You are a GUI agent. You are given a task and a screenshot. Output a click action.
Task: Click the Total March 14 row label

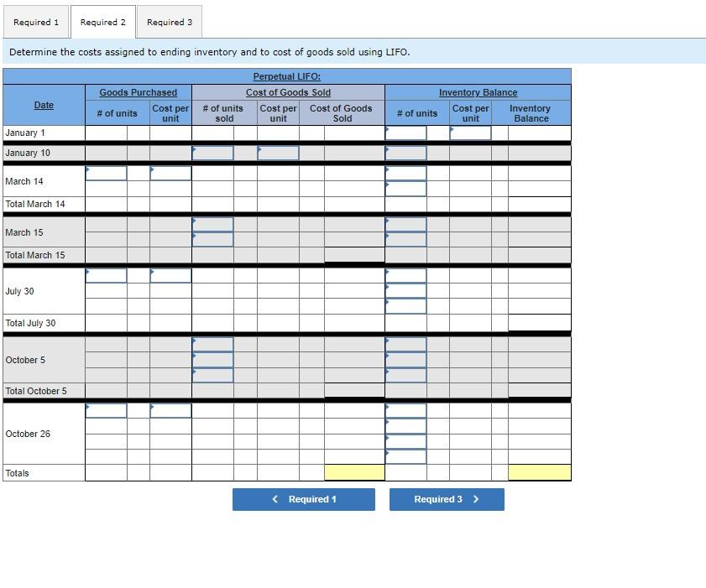35,204
